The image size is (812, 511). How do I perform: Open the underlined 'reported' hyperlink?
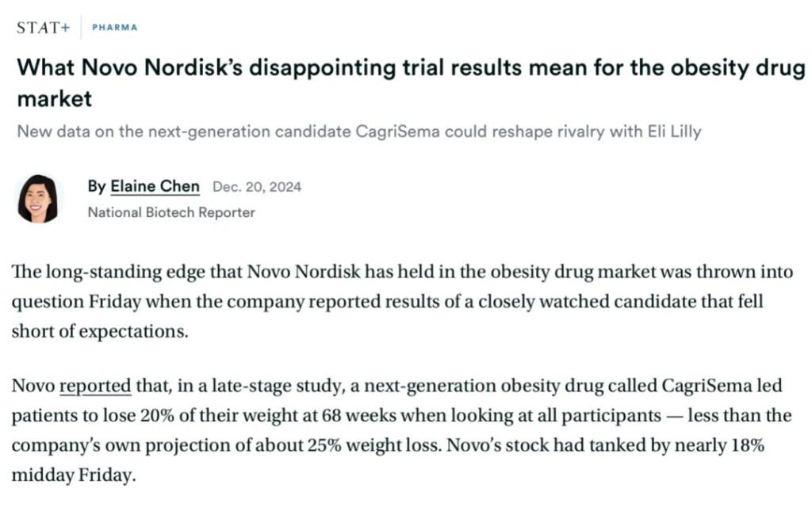point(95,386)
